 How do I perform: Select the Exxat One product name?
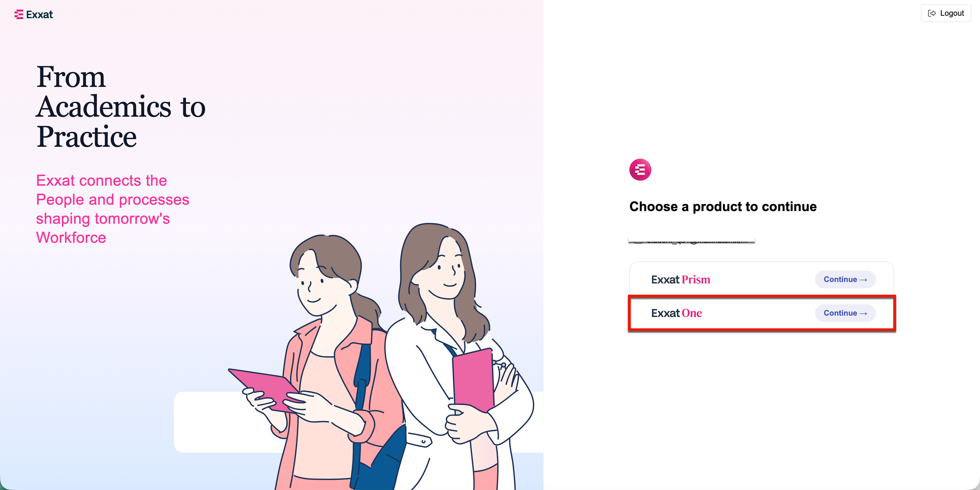pos(677,313)
